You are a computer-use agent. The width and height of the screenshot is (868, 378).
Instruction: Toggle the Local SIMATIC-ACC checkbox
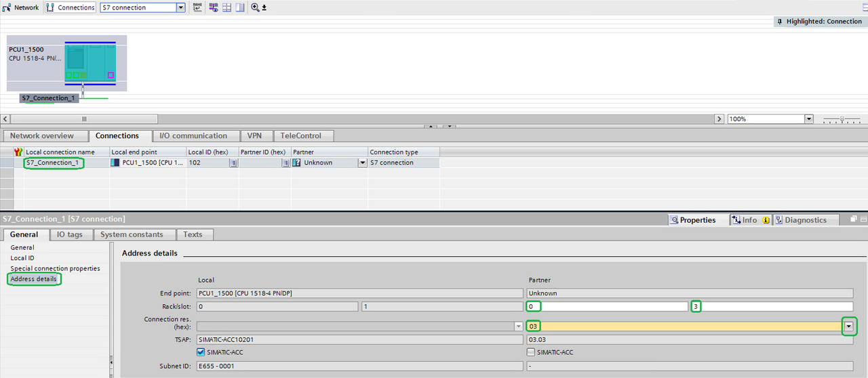click(201, 352)
